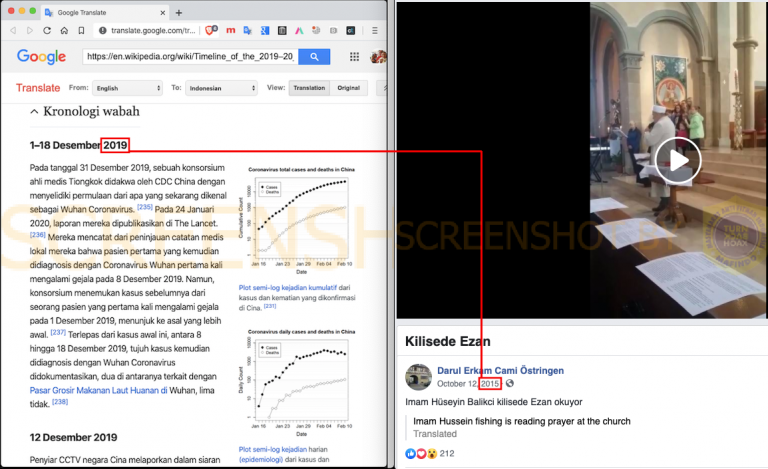This screenshot has height=469, width=768.
Task: Open the browser home page icon
Action: (64, 30)
